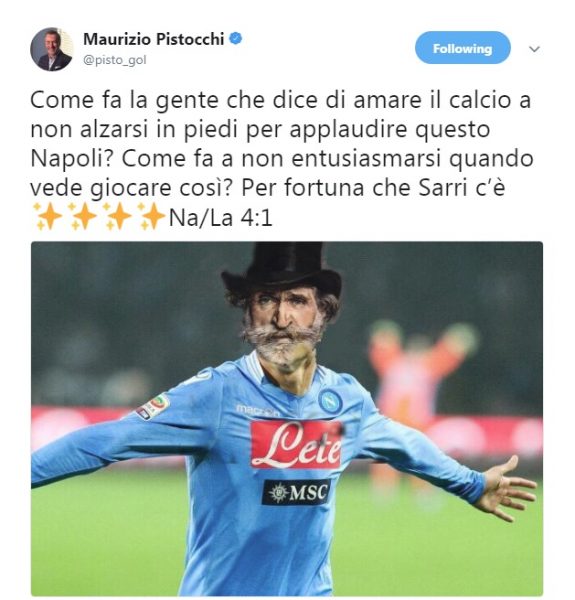Click the blue verified badge icon
Screen dimensions: 575x600
(x=236, y=39)
